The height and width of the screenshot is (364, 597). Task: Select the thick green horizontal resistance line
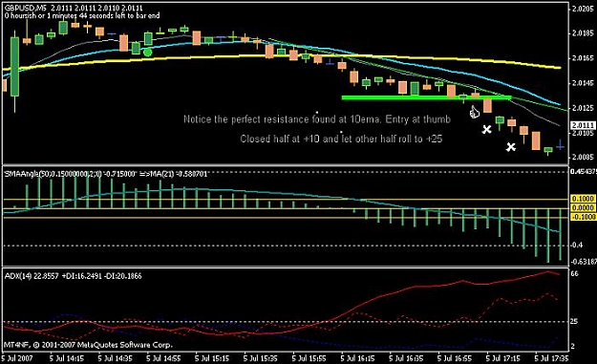[426, 97]
